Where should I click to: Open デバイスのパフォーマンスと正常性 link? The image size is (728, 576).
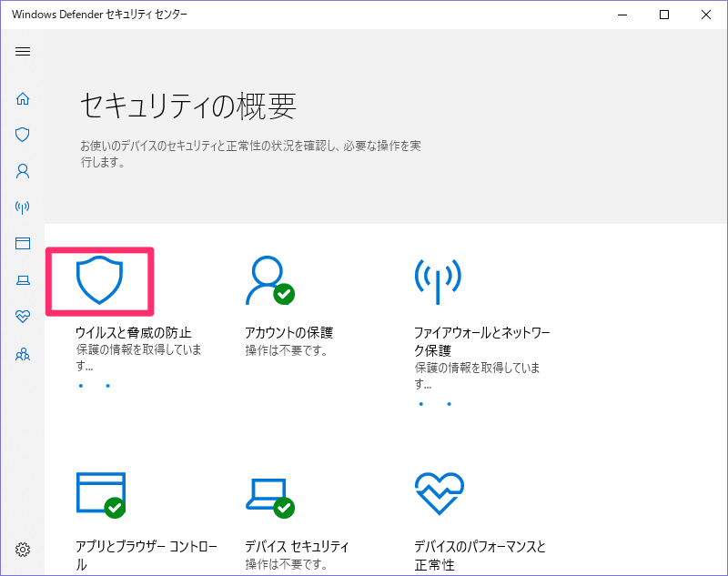coord(480,555)
